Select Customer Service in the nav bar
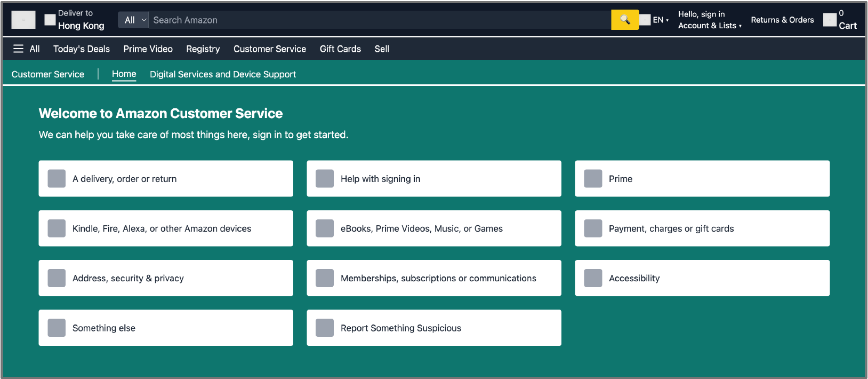 pyautogui.click(x=270, y=49)
